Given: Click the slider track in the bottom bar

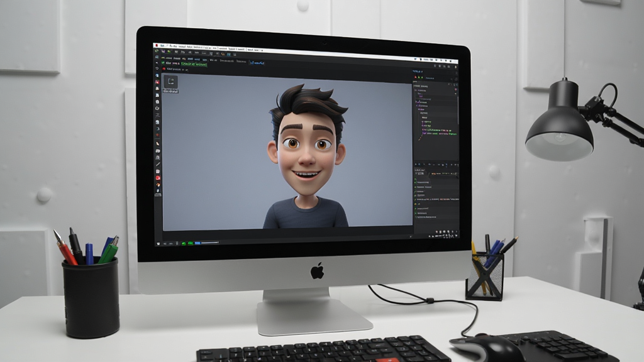Looking at the screenshot, I should (x=210, y=243).
